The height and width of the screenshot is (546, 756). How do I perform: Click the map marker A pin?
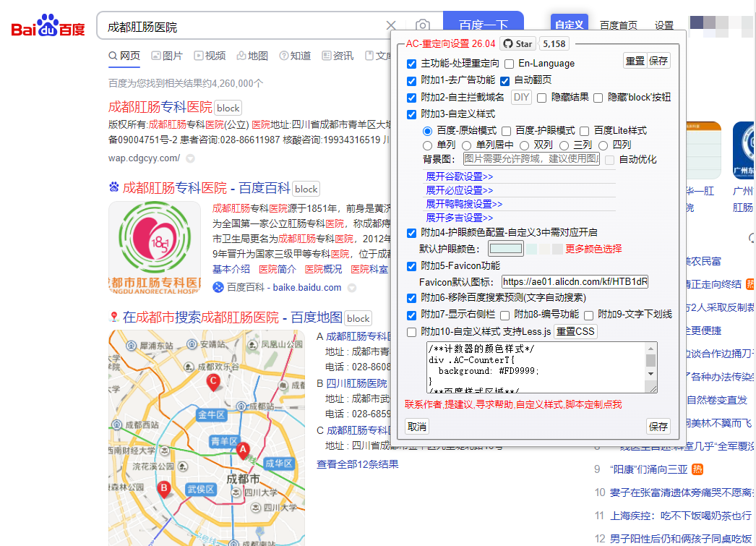tap(243, 451)
